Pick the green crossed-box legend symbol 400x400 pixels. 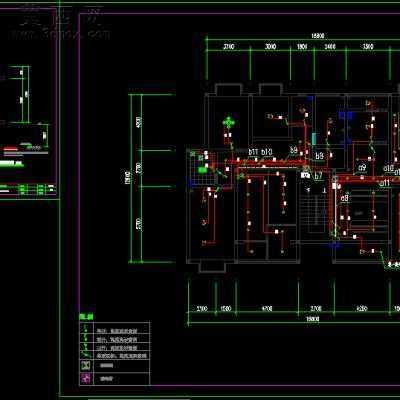(86, 366)
